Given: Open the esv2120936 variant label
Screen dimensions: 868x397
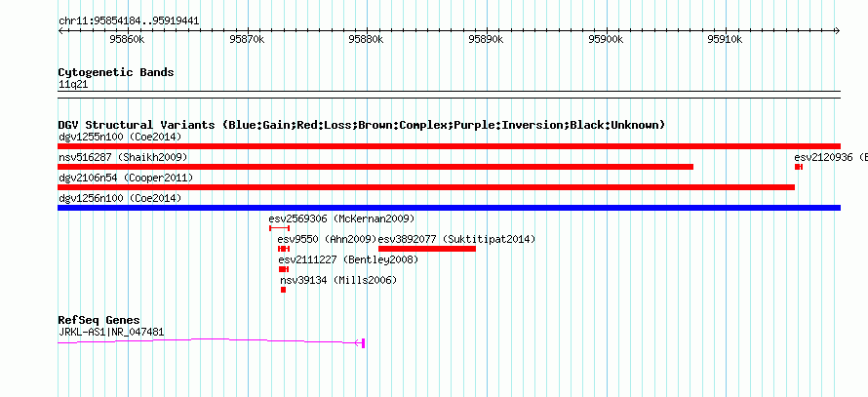Looking at the screenshot, I should (830, 157).
